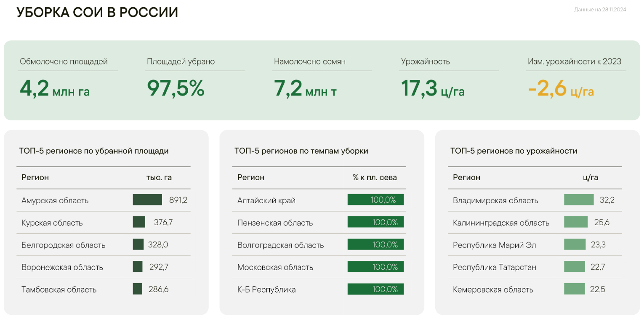This screenshot has width=644, height=319.
Task: Click the 'ц/га' yield column header
Action: coord(591,178)
